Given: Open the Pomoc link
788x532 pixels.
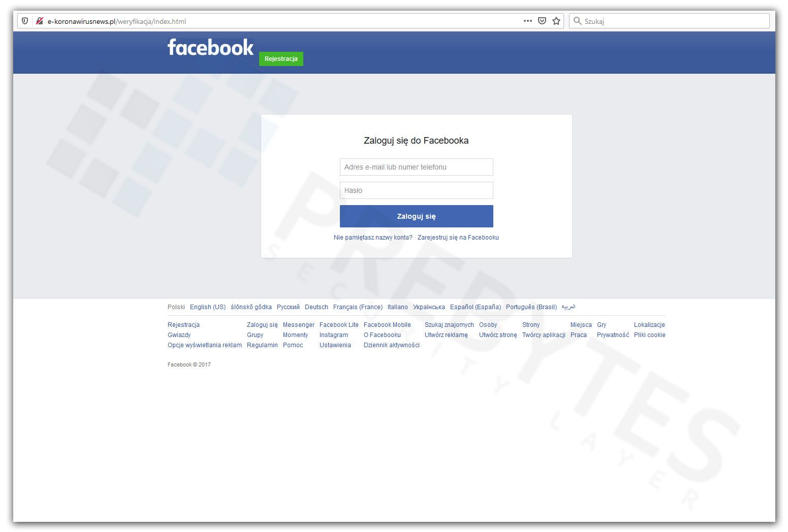Looking at the screenshot, I should [293, 345].
